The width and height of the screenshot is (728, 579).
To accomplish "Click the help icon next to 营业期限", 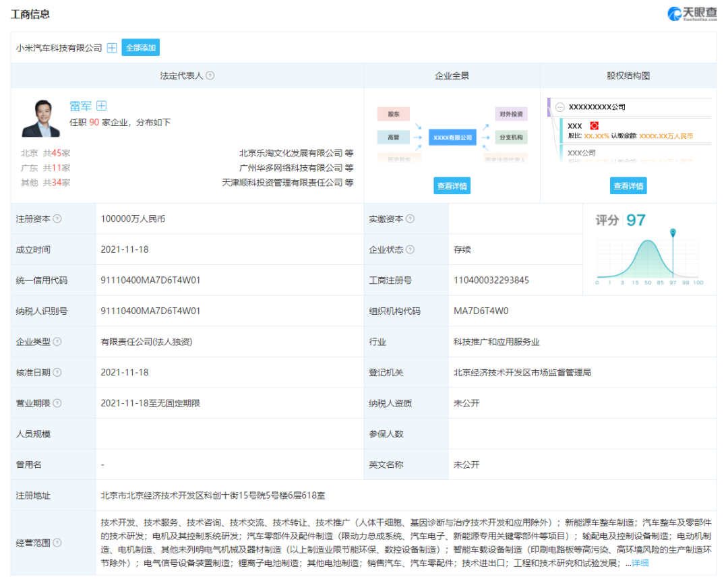I will [57, 403].
